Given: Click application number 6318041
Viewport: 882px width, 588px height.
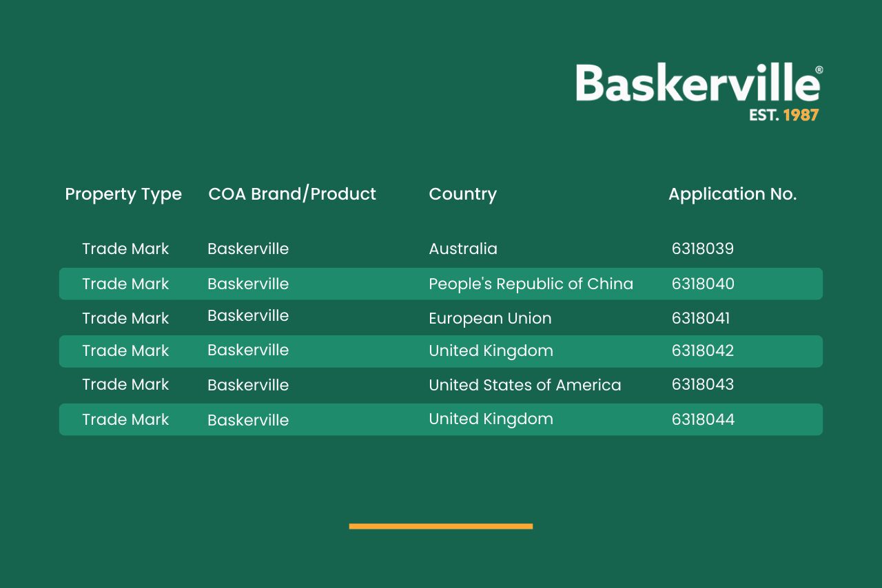Looking at the screenshot, I should (701, 318).
